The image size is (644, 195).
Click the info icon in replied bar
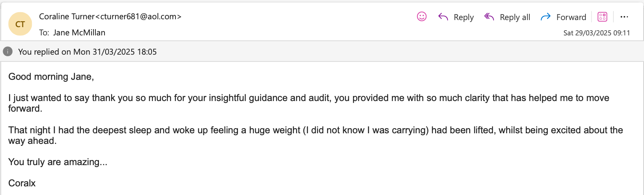click(8, 52)
